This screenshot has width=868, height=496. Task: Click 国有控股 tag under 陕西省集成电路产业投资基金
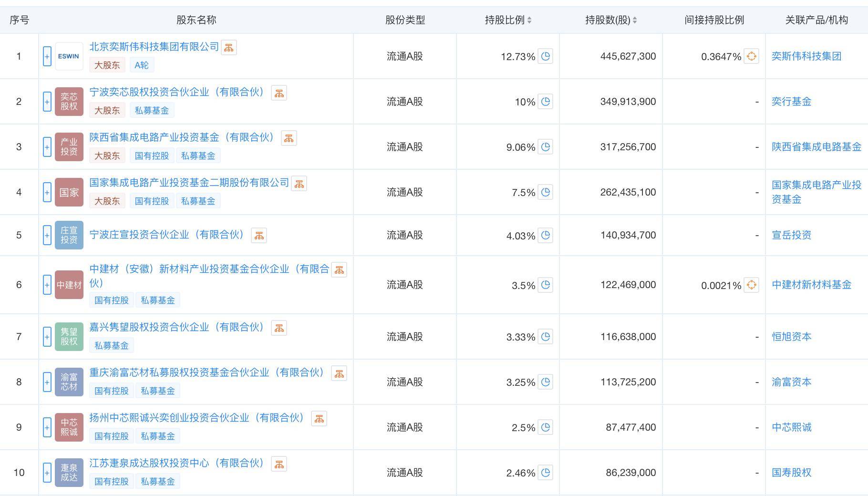tap(152, 156)
